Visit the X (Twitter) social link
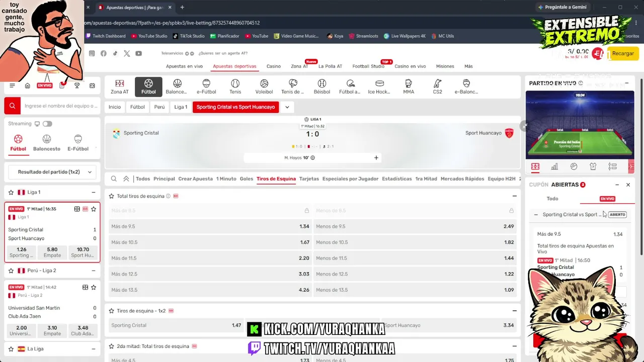The image size is (644, 362). click(x=127, y=53)
